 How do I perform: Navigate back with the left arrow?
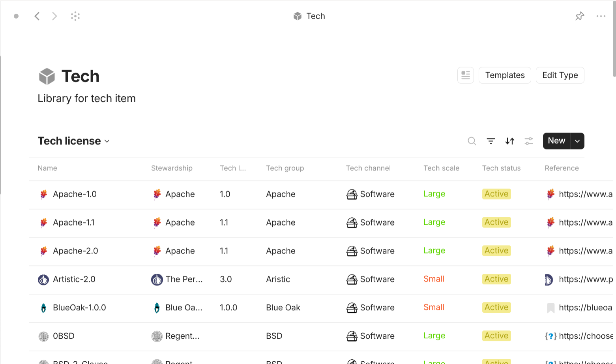[x=37, y=16]
